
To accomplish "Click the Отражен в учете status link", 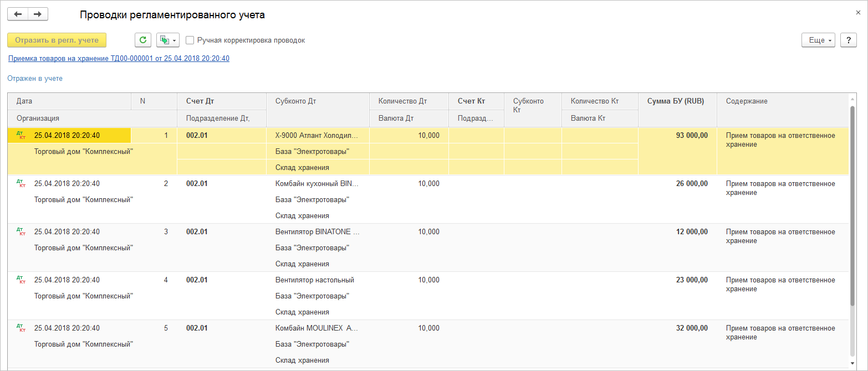I will tap(35, 79).
